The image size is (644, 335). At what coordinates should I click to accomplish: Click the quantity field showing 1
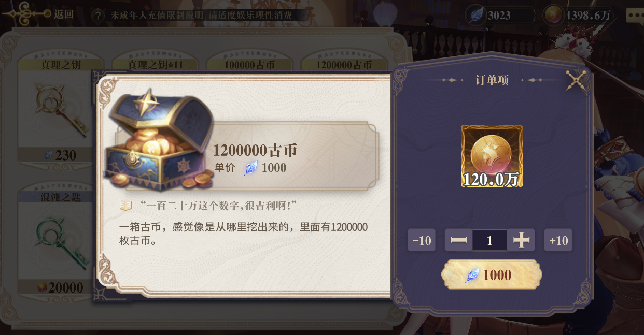click(x=489, y=240)
